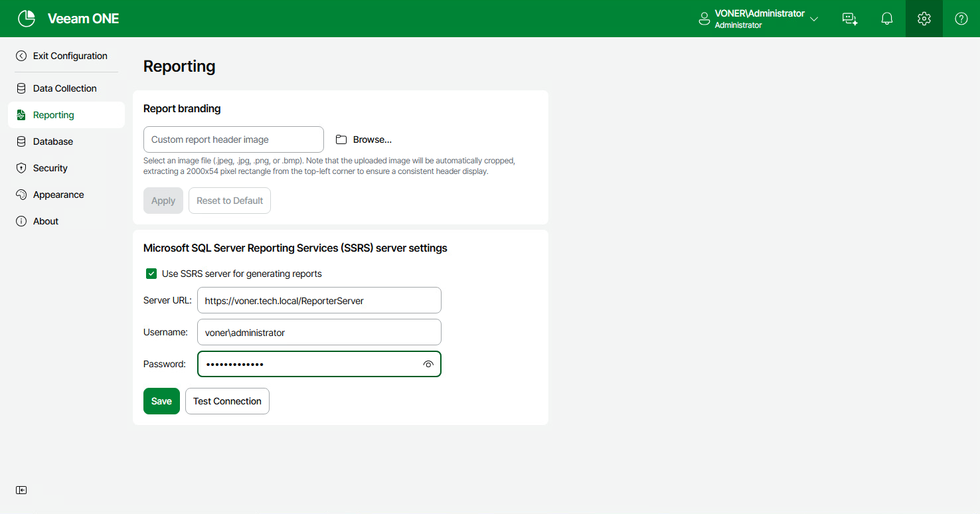Click Test Connection button
The height and width of the screenshot is (514, 980).
[x=227, y=401]
